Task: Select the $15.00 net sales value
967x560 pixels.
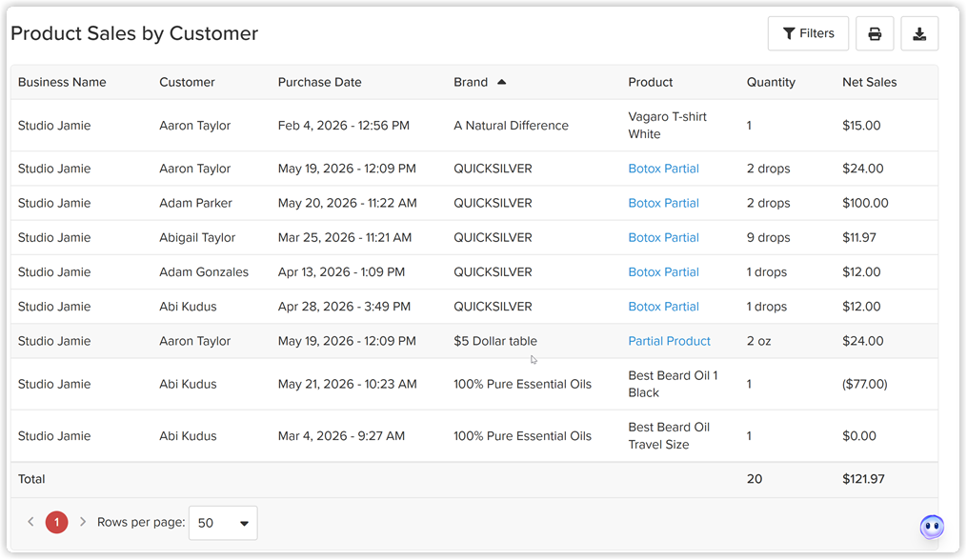Action: (861, 125)
